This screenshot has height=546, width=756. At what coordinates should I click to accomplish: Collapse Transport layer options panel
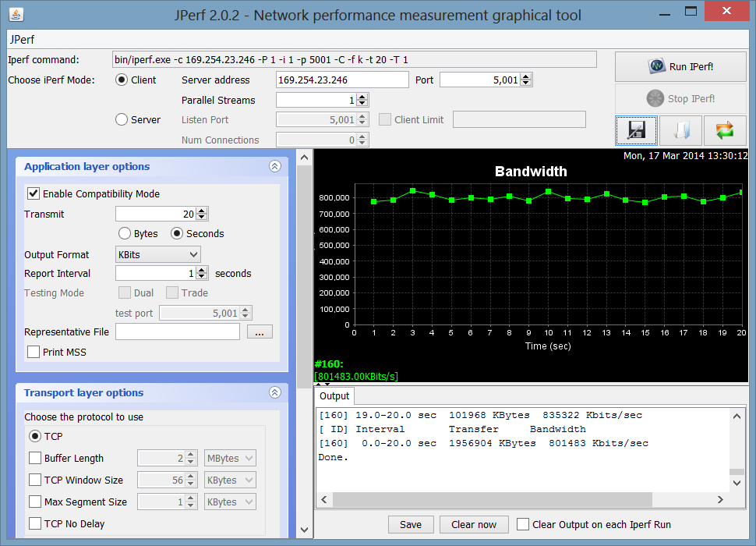coord(275,392)
